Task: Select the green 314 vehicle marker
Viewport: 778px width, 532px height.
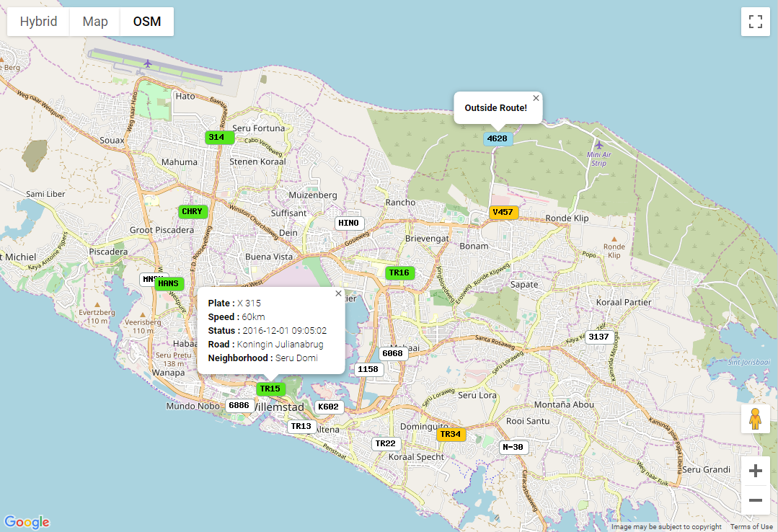Action: (216, 137)
